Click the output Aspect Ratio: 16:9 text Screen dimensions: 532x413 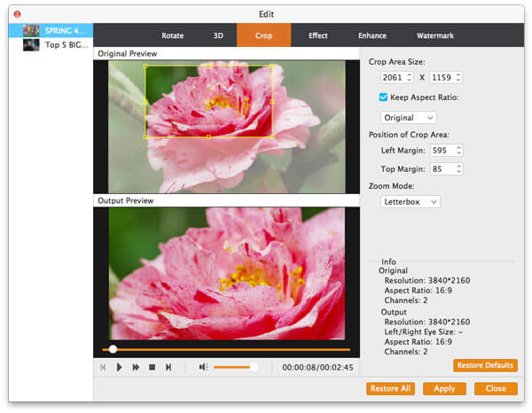(418, 341)
